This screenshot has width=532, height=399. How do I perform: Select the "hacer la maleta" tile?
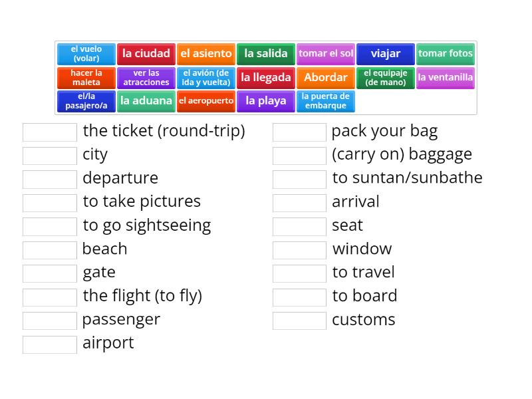pyautogui.click(x=86, y=78)
